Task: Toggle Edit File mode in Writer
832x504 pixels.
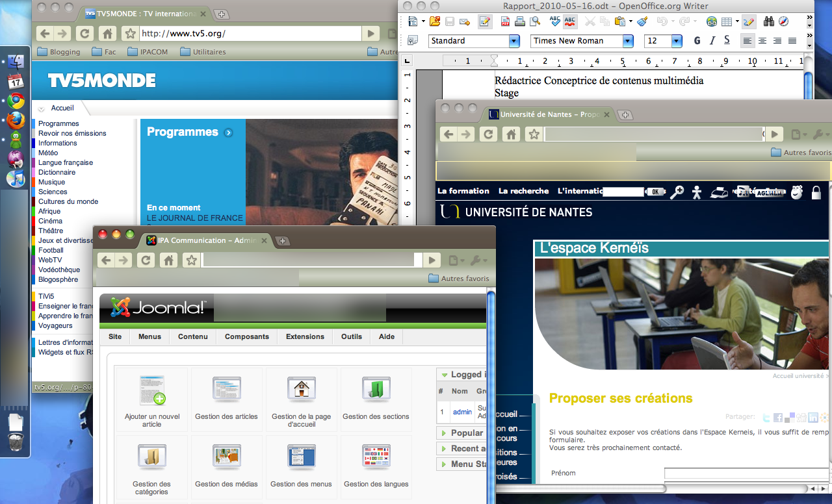Action: [x=484, y=21]
